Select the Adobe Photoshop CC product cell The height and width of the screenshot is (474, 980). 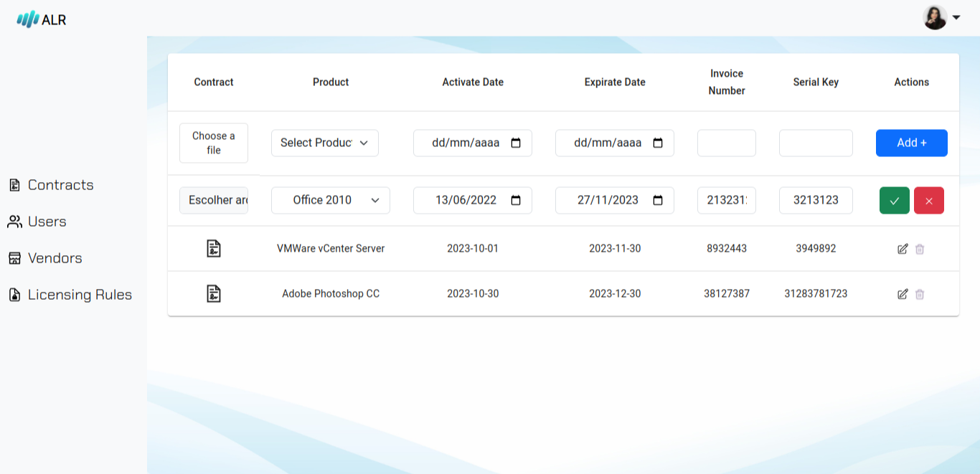331,294
